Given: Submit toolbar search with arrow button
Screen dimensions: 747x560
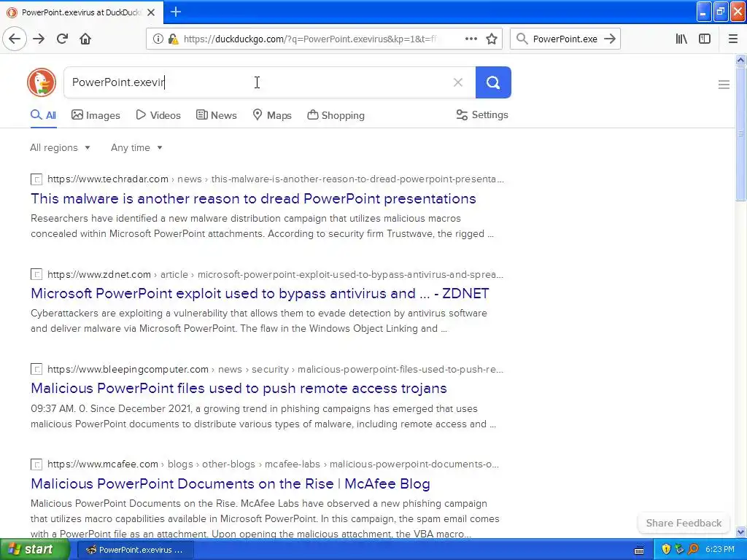Looking at the screenshot, I should click(x=610, y=39).
